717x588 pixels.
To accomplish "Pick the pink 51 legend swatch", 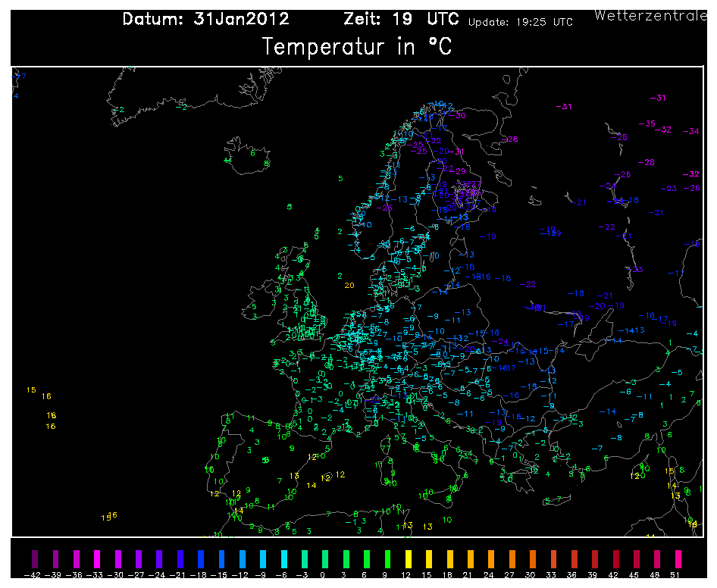I will tap(678, 558).
